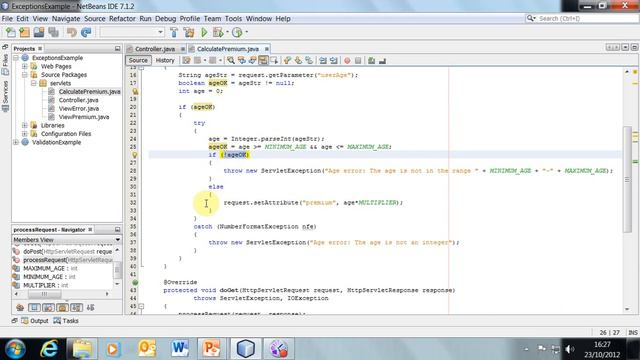Click the Open Project icon
The height and width of the screenshot is (360, 640).
[39, 32]
